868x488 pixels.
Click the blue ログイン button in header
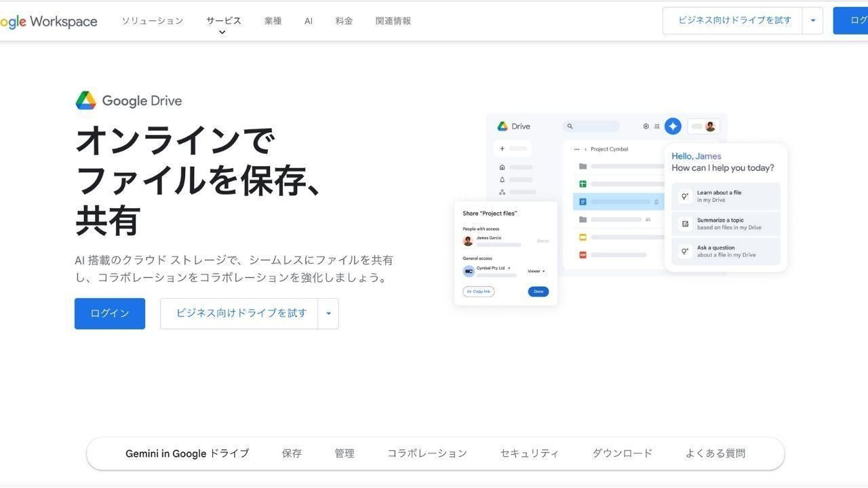pyautogui.click(x=851, y=20)
